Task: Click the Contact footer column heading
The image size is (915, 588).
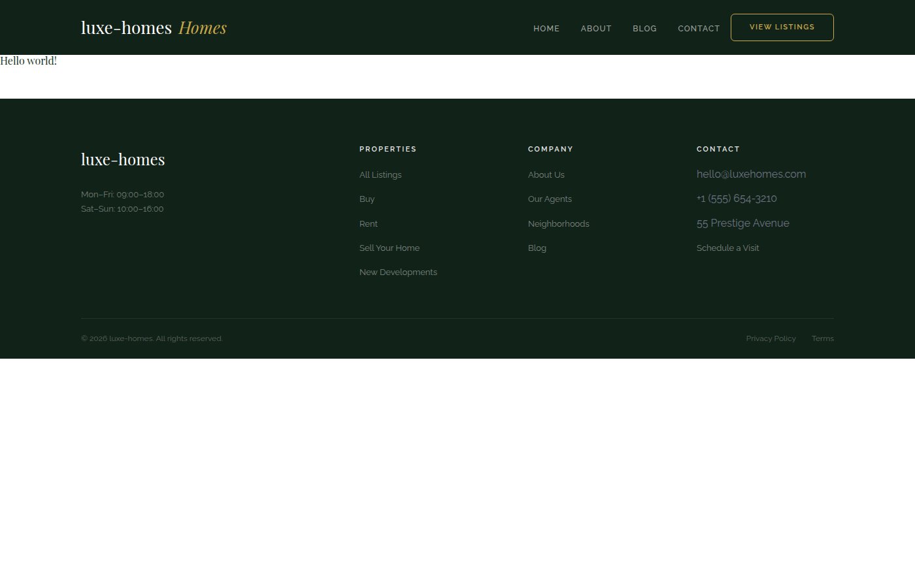Action: click(718, 149)
